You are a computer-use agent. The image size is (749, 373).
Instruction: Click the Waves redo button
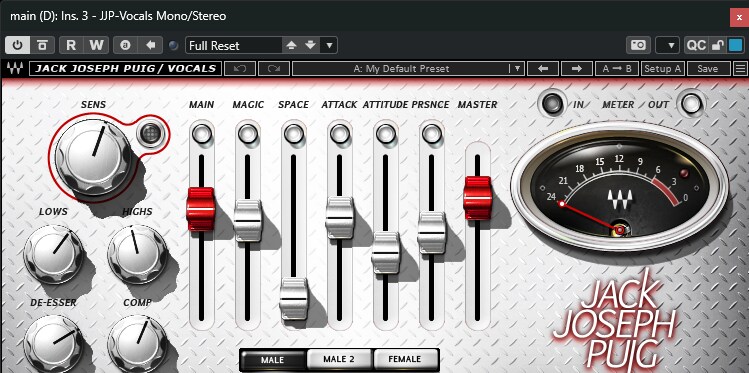click(274, 69)
